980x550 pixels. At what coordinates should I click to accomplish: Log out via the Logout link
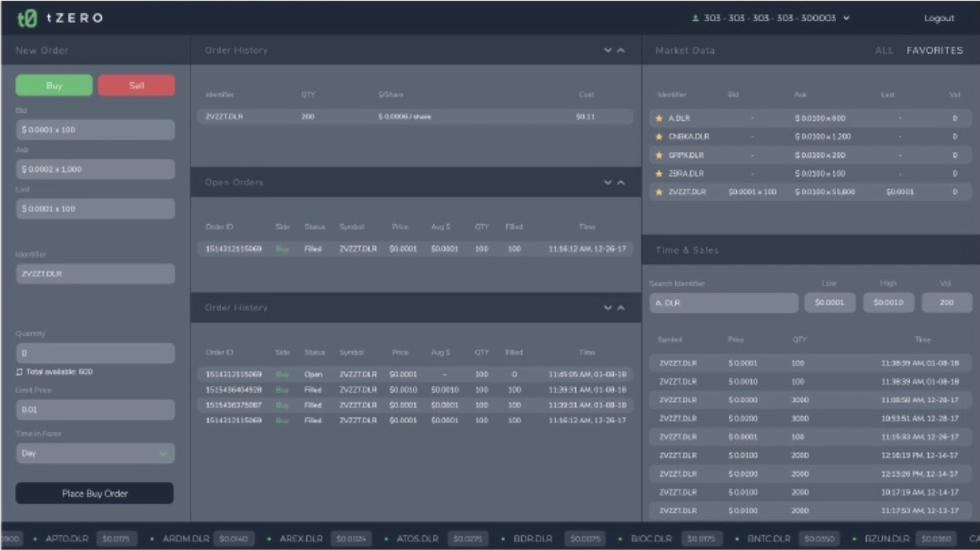coord(939,18)
